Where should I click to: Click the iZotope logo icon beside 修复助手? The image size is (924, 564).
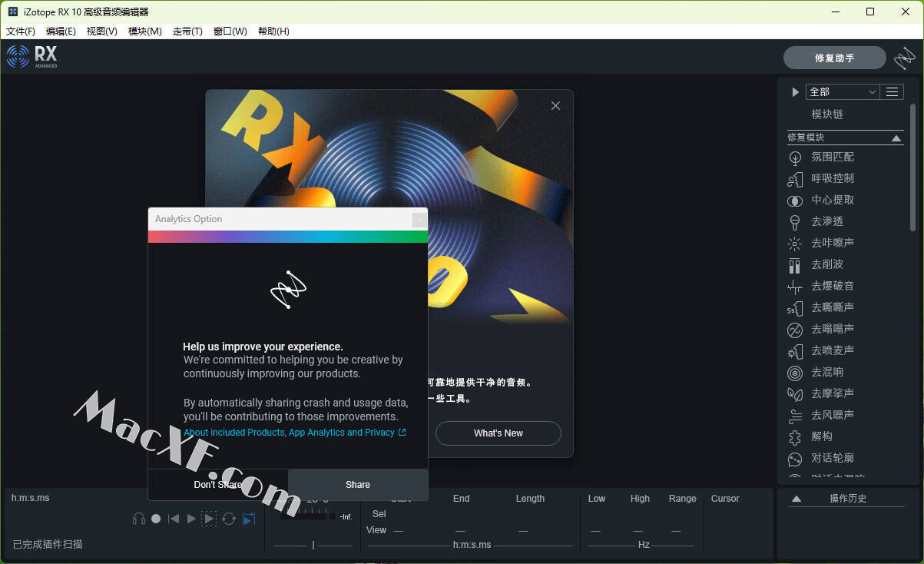tap(904, 58)
